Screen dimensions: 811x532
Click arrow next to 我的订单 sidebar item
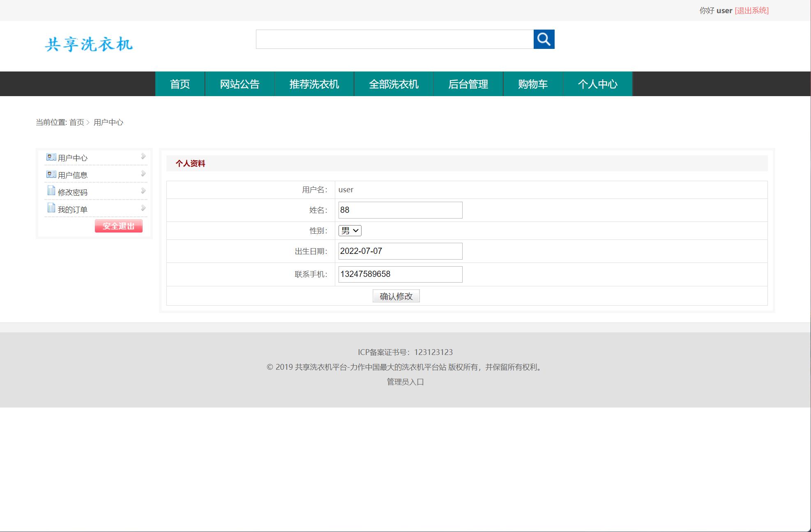coord(143,208)
